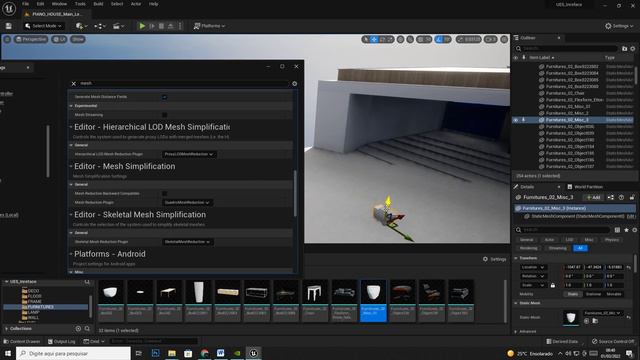Expand the Advanced section in Details
640x360 pixels.
[516, 332]
